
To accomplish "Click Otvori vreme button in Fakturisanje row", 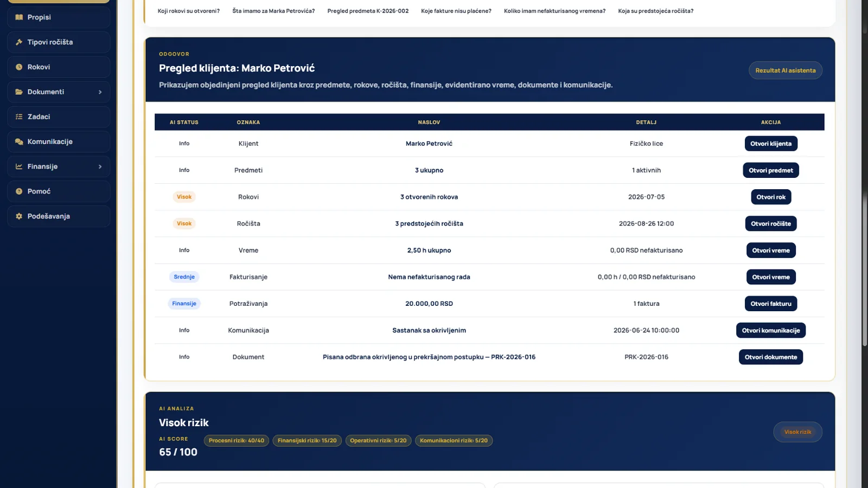I will tap(771, 277).
